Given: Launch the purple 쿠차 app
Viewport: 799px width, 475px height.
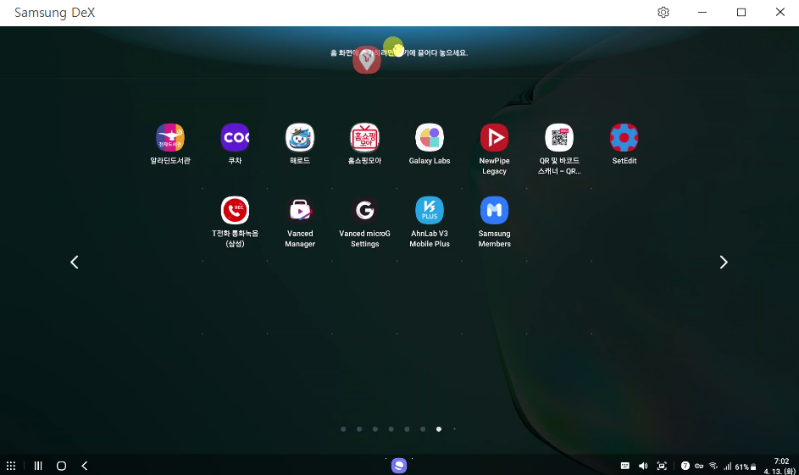Looking at the screenshot, I should (235, 138).
